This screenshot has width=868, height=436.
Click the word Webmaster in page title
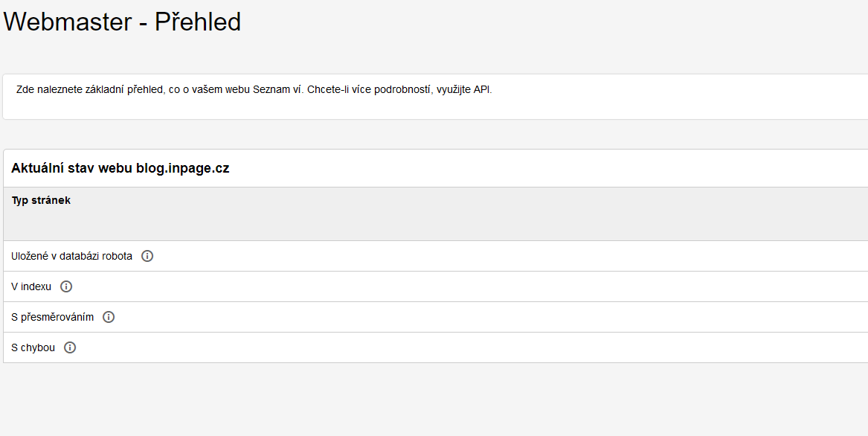pos(68,22)
